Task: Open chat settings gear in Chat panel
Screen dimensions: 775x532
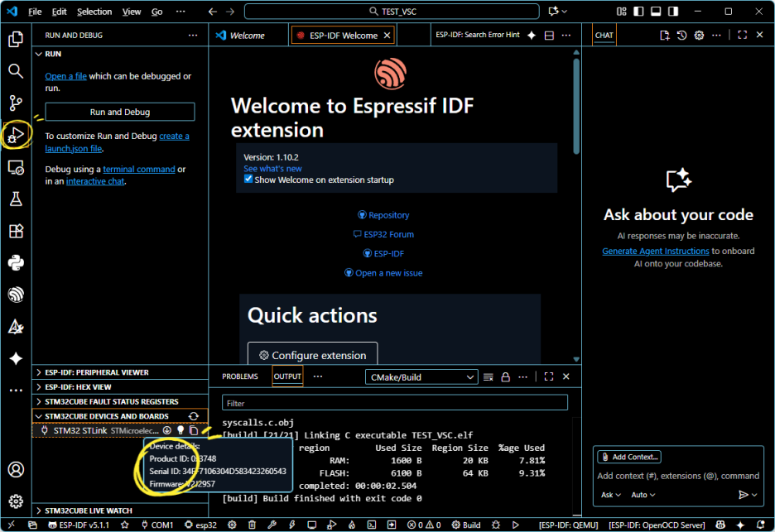Action: click(699, 35)
